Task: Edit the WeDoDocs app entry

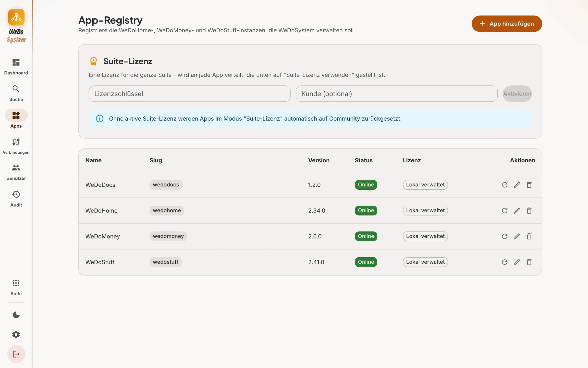Action: pyautogui.click(x=517, y=185)
